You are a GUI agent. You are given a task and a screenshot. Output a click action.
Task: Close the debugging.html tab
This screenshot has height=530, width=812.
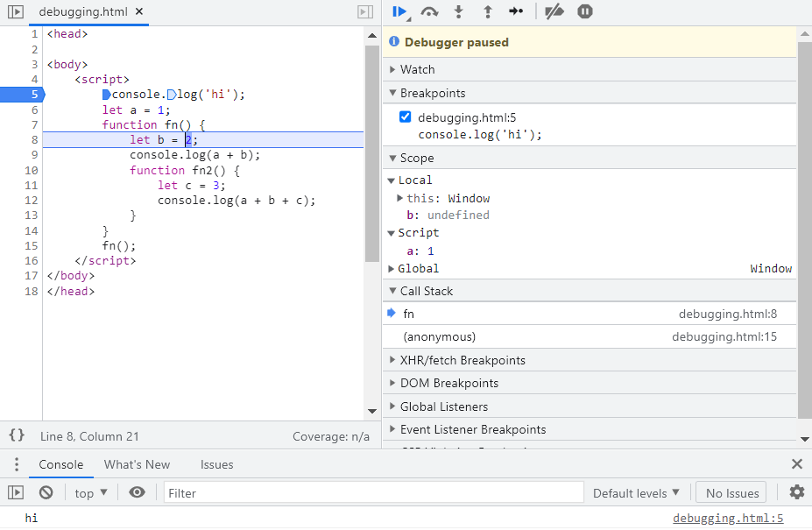(138, 11)
